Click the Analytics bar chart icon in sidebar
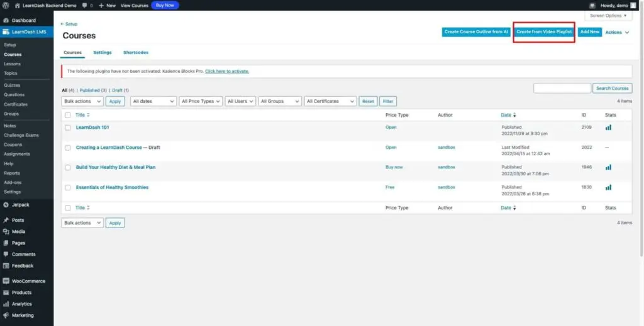The image size is (644, 326). click(6, 304)
